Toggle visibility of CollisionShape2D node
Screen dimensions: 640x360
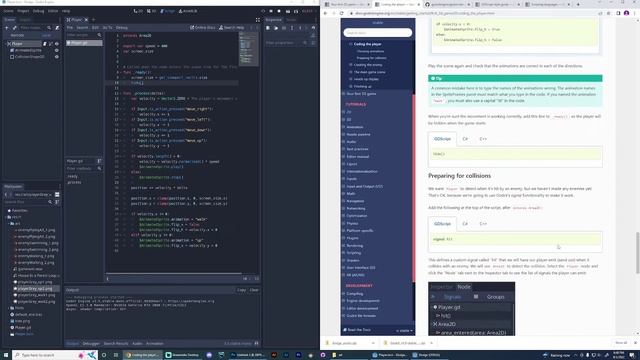pyautogui.click(x=57, y=57)
